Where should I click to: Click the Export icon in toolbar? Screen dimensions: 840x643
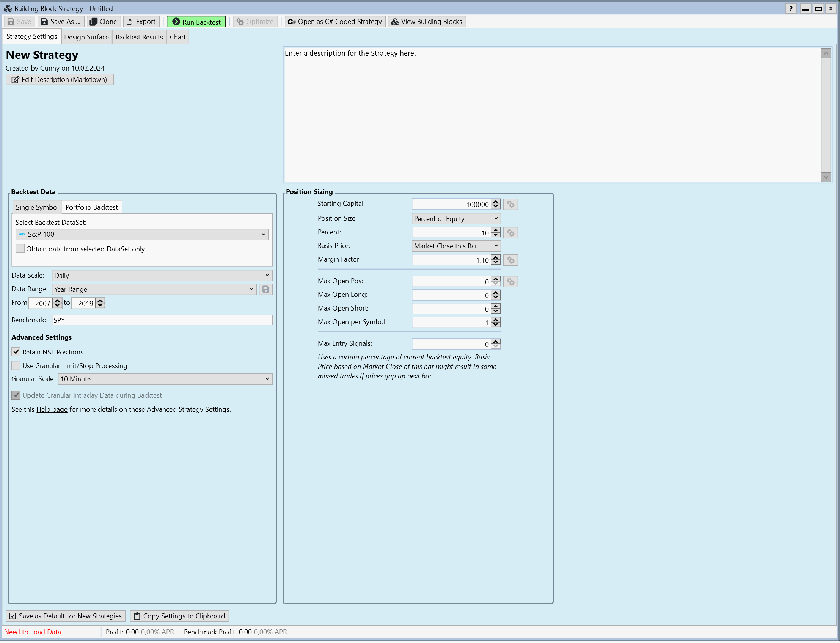(x=130, y=22)
